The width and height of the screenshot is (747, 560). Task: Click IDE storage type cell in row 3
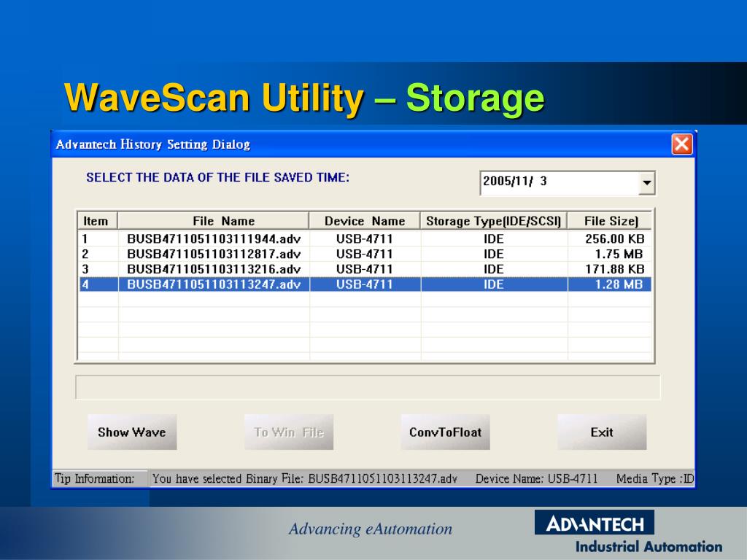click(494, 269)
